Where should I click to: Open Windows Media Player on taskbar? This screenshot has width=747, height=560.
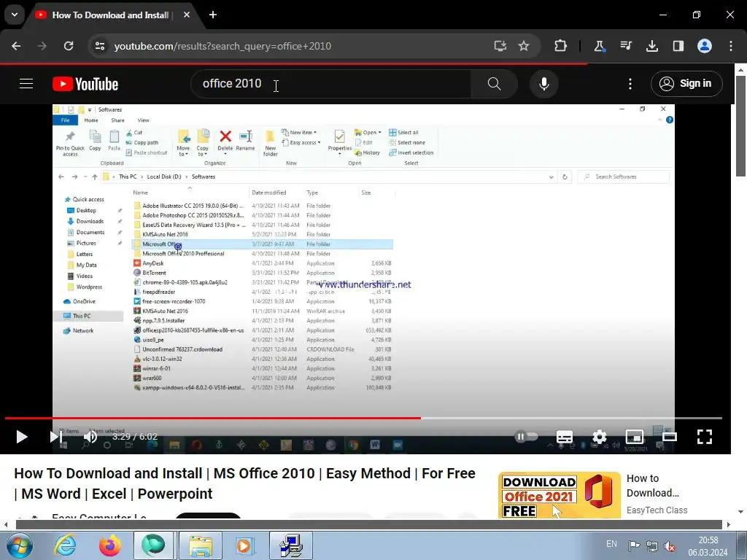point(245,545)
